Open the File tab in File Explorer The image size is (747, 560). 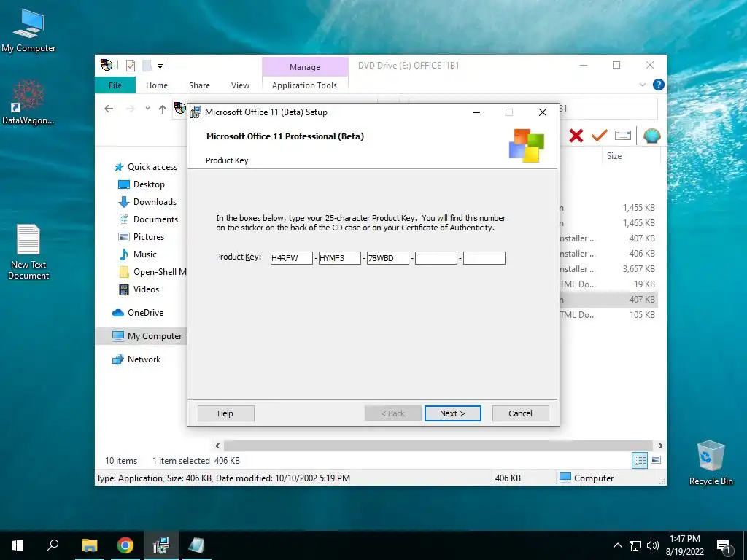click(x=115, y=85)
